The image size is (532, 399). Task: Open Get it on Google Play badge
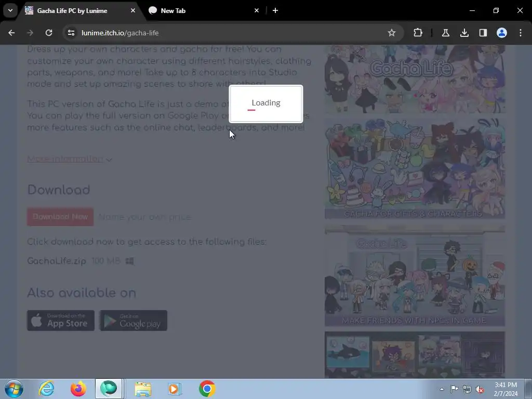(134, 320)
